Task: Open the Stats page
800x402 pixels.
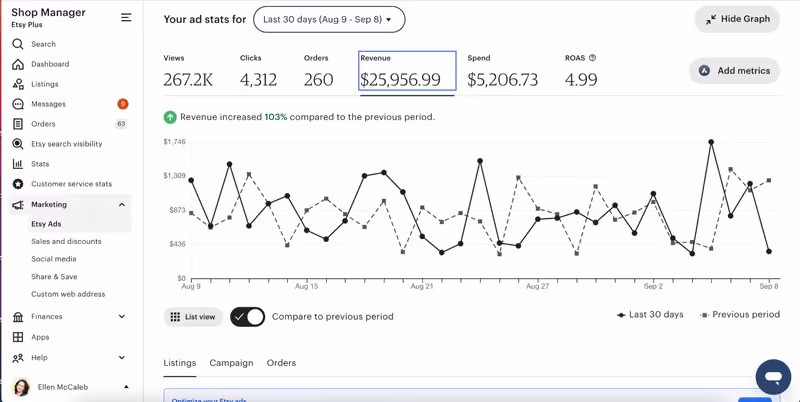Action: click(40, 164)
